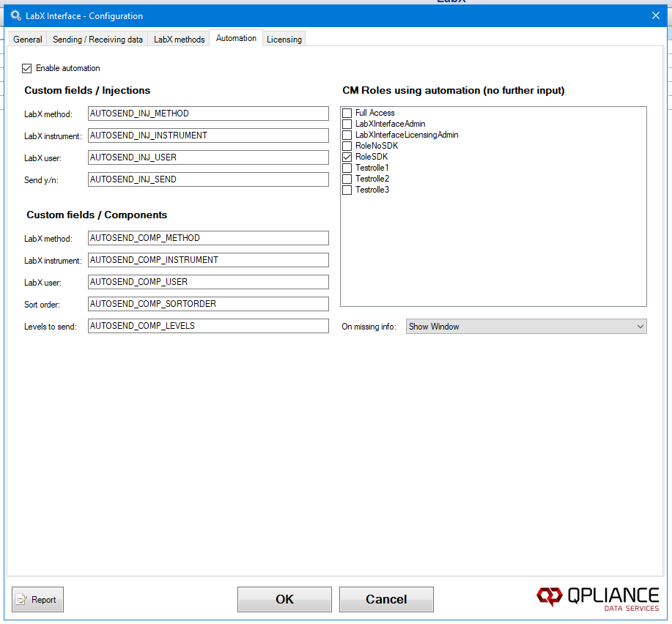672x624 pixels.
Task: Click the AUTOSEND_COMP_SORTORDER field
Action: pyautogui.click(x=208, y=304)
